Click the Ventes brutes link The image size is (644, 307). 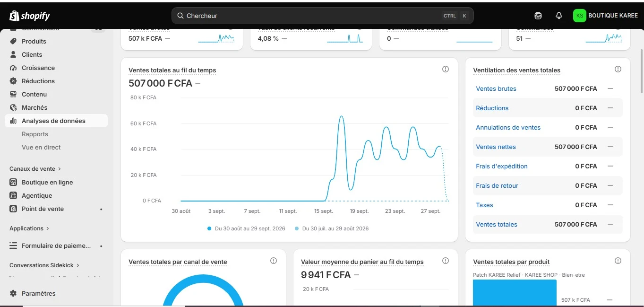pos(496,88)
